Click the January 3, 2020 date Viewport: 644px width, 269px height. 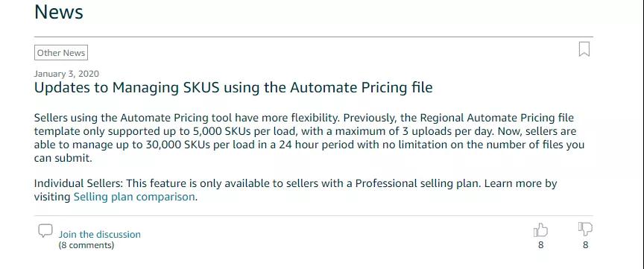[66, 74]
